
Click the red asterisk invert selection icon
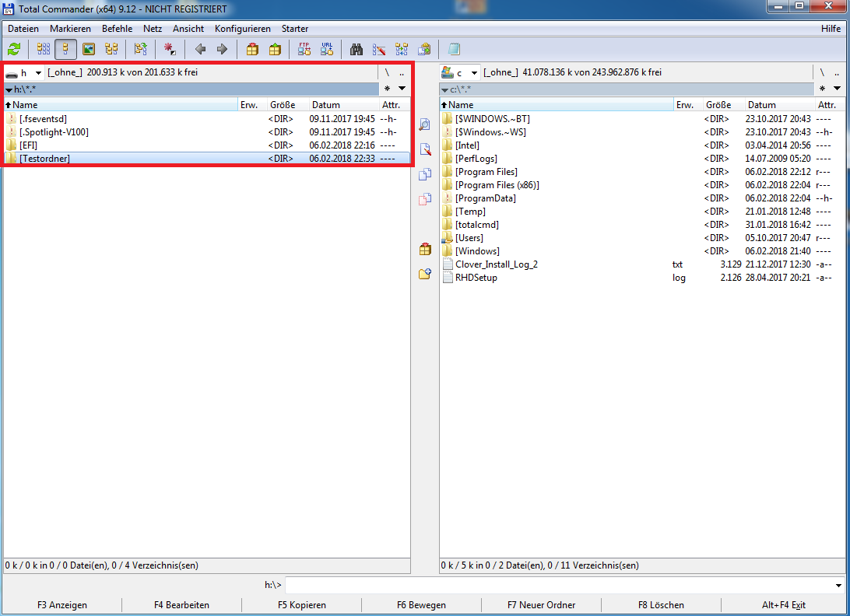[170, 49]
